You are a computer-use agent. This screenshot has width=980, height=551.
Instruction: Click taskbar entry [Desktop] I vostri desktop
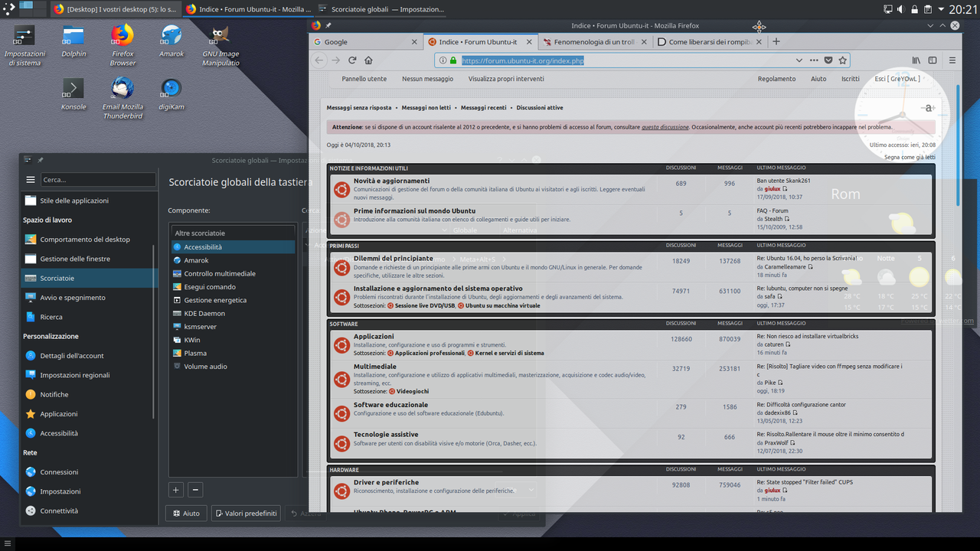[115, 9]
